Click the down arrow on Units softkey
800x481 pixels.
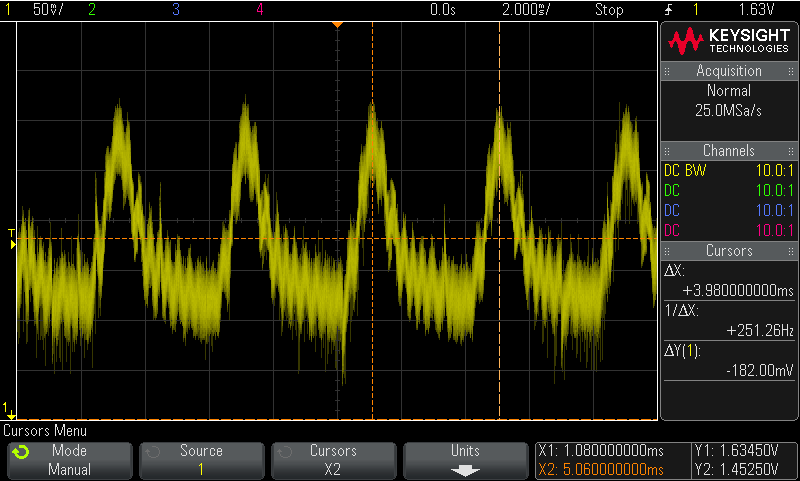click(466, 470)
